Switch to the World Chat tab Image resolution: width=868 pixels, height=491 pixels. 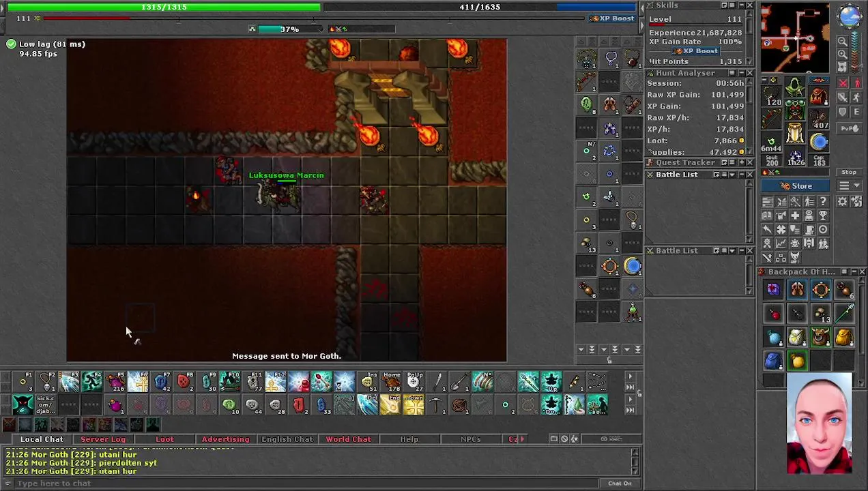[x=348, y=439]
